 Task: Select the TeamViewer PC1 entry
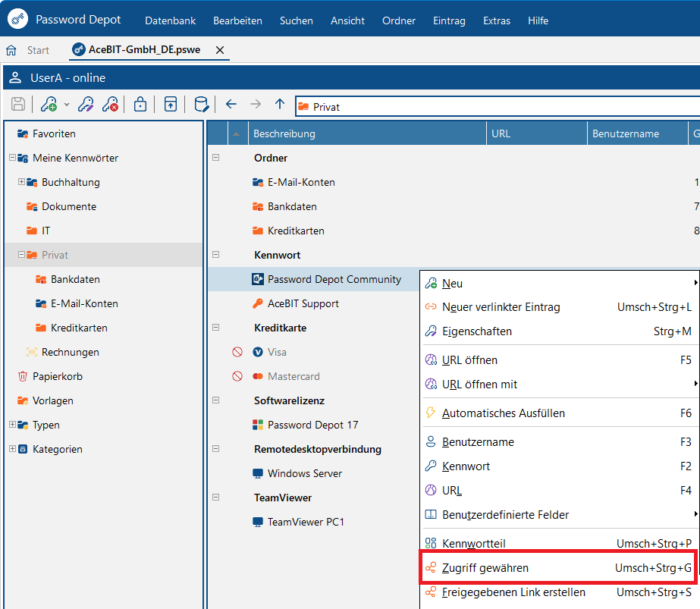click(x=306, y=522)
